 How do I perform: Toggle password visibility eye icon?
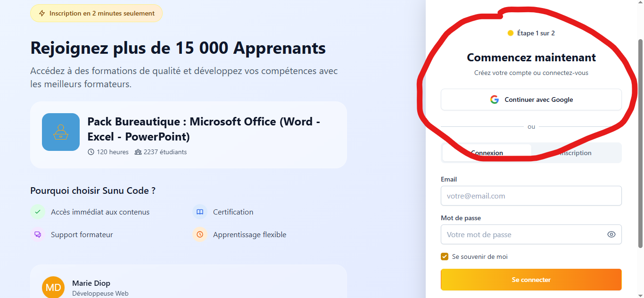click(611, 234)
